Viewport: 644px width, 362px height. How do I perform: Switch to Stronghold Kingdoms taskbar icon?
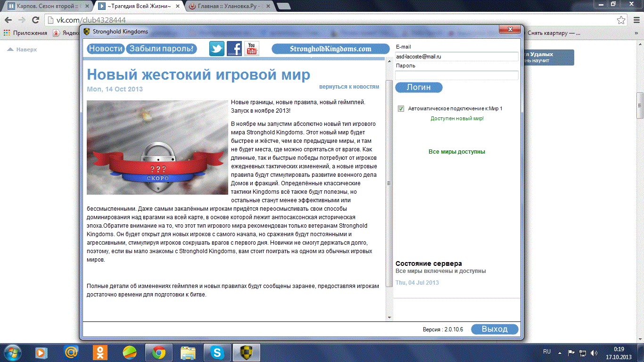247,352
